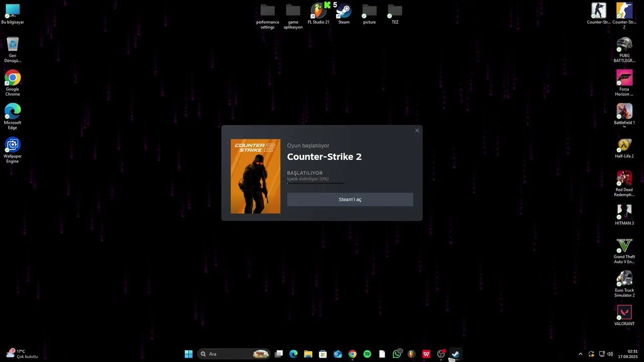Open the Windows Start menu

(189, 354)
